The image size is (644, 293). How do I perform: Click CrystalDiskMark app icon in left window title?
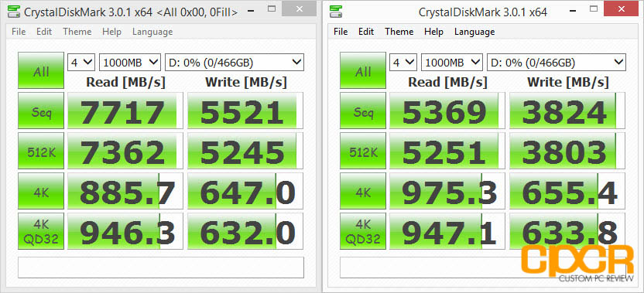tap(15, 11)
